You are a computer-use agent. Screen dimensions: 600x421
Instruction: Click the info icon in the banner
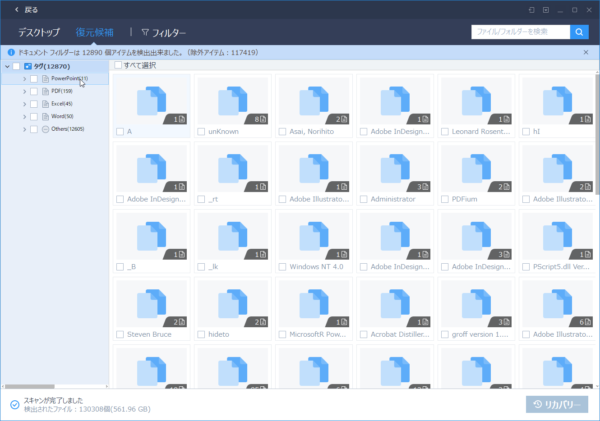click(x=11, y=52)
